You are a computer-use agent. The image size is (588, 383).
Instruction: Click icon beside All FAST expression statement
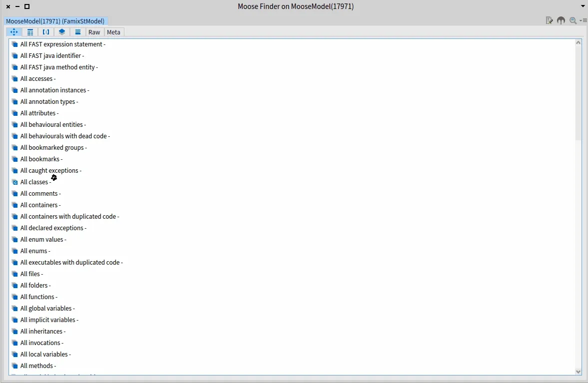14,44
